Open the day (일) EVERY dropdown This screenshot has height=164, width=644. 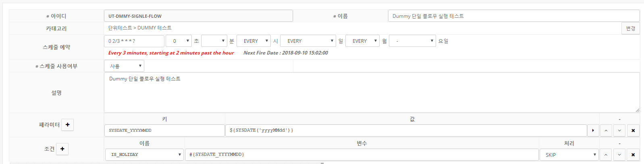point(308,41)
